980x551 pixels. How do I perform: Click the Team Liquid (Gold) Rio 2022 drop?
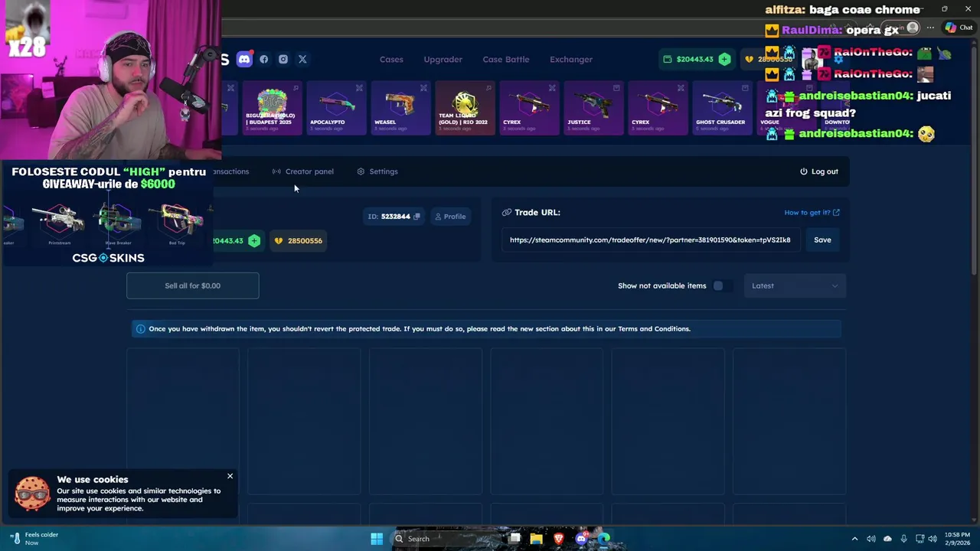click(465, 108)
